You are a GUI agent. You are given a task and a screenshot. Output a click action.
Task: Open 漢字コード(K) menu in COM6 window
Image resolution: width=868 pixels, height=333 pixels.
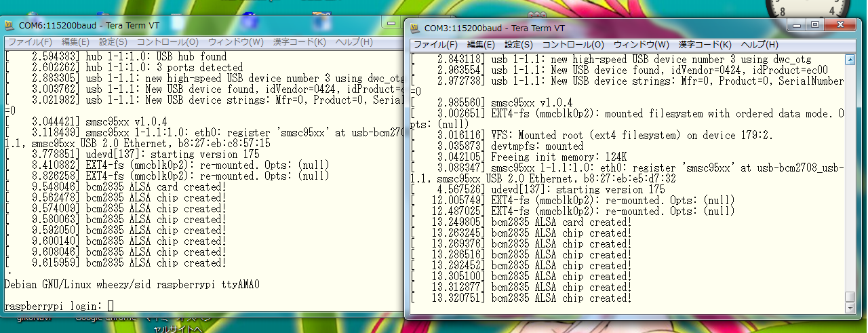299,42
